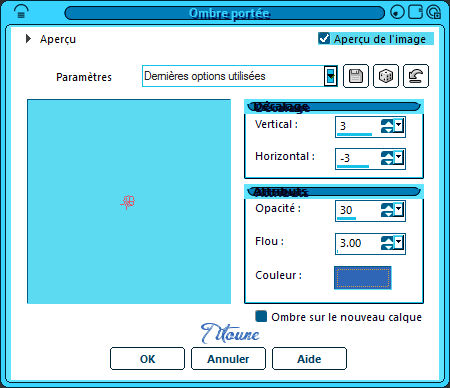Enable Ombre sur le nouveau calque checkbox
This screenshot has height=388, width=450.
(x=261, y=316)
